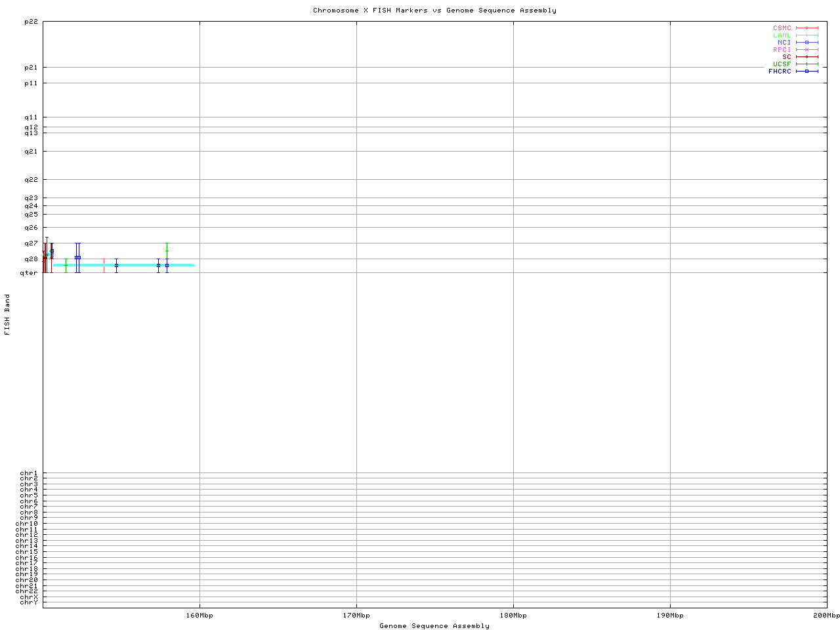Click the q26 band axis label
This screenshot has height=630, width=840.
[x=31, y=228]
